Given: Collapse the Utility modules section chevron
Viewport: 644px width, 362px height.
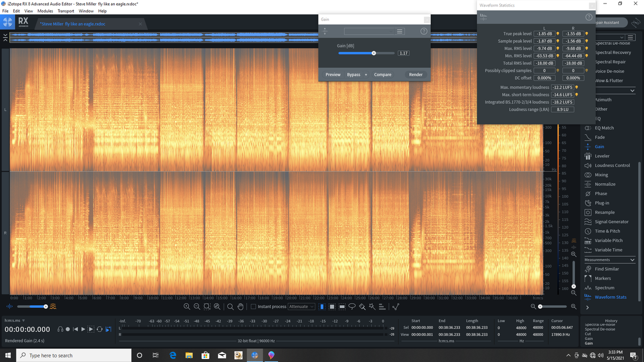Looking at the screenshot, I should click(632, 90).
